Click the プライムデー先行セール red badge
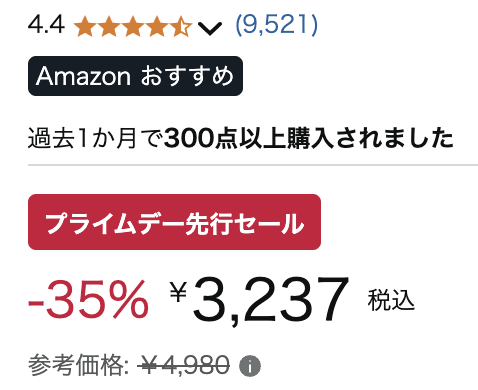The image size is (478, 390). pyautogui.click(x=174, y=222)
